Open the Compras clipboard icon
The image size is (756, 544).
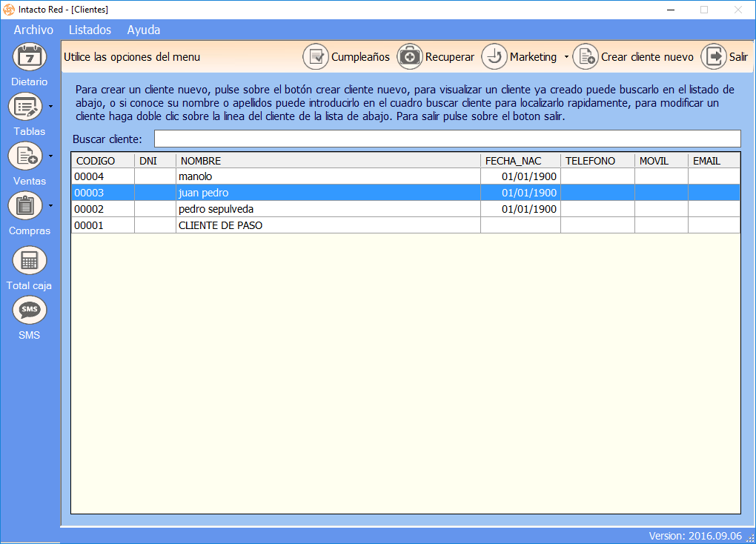[25, 206]
